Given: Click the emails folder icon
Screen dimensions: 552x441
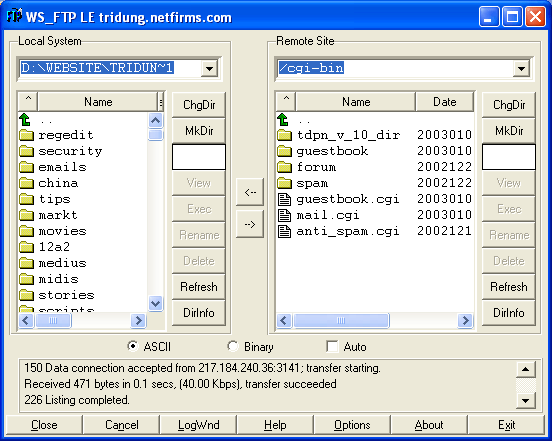Looking at the screenshot, I should point(26,167).
